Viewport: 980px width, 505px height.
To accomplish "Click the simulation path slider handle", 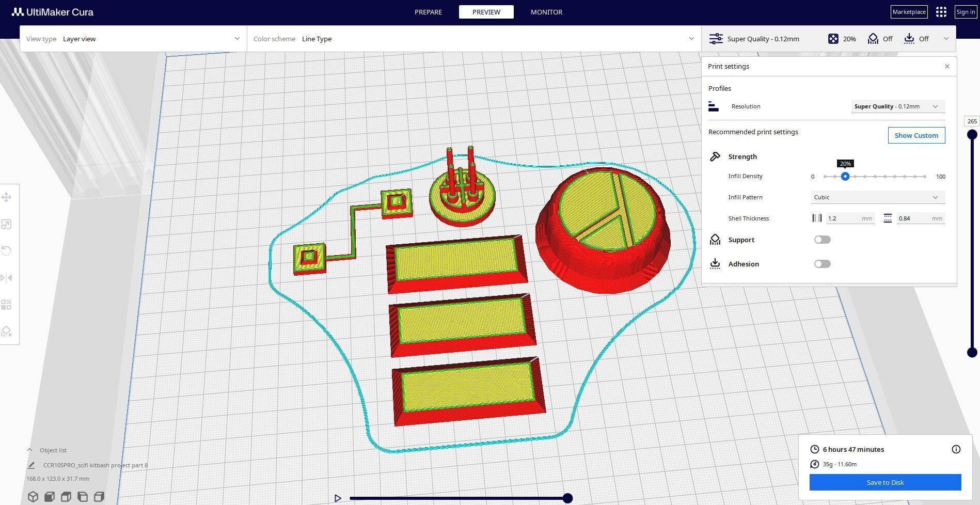I will (x=567, y=498).
